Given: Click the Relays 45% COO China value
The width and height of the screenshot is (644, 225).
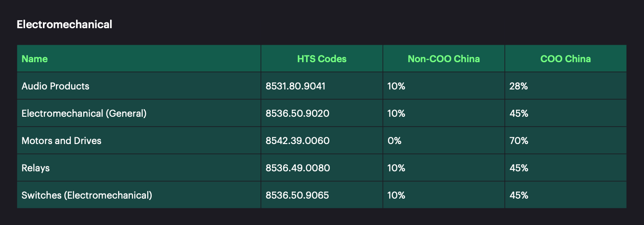Looking at the screenshot, I should pos(519,168).
